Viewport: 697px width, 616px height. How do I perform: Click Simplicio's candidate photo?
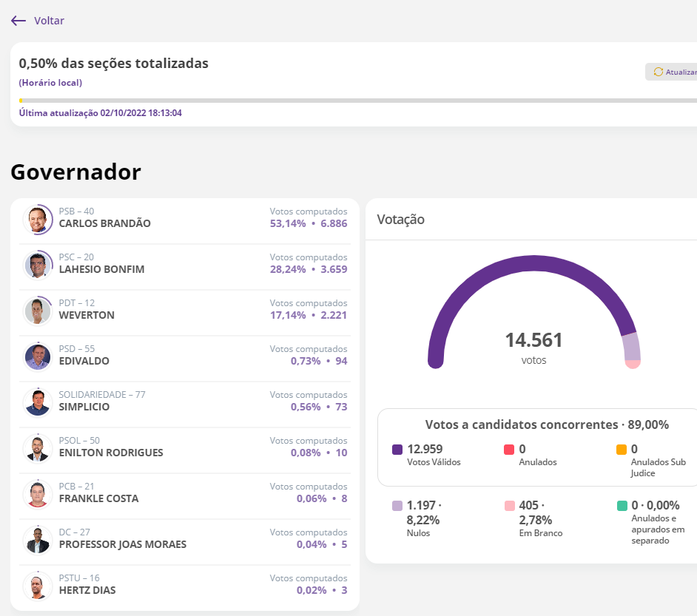37,403
